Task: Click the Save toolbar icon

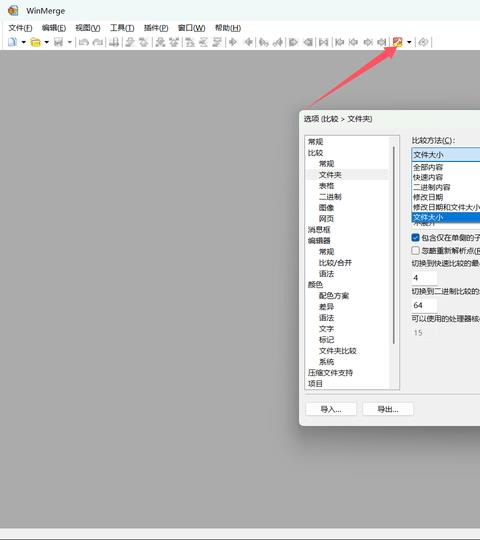Action: pos(59,42)
